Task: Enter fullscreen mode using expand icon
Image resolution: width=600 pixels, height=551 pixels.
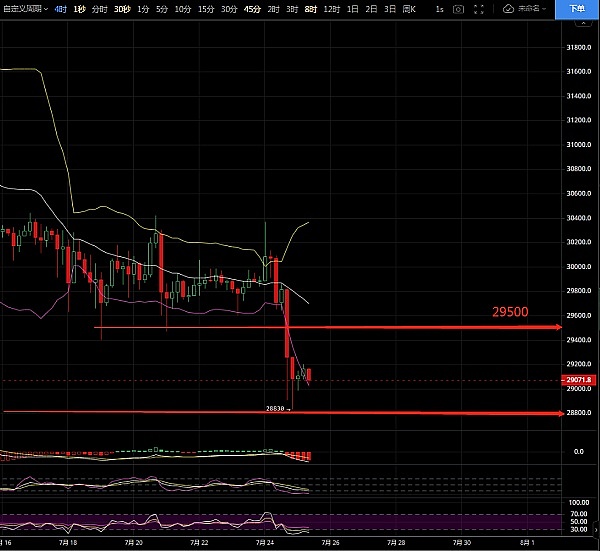Action: pos(479,9)
